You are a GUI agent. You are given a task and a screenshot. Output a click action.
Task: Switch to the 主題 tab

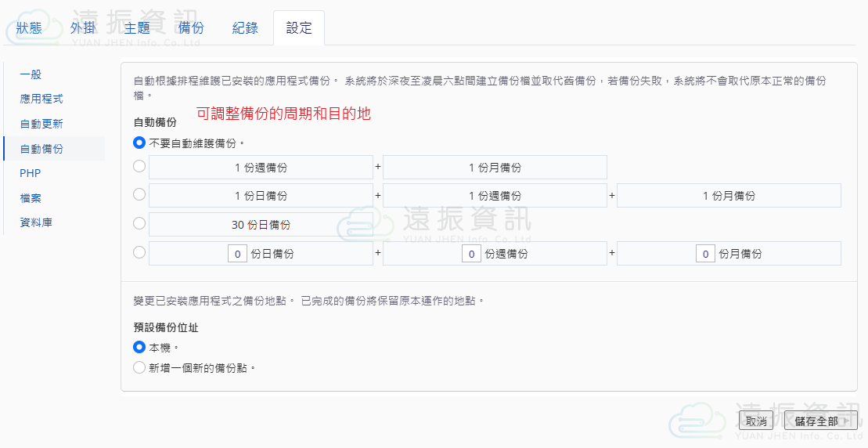point(137,28)
